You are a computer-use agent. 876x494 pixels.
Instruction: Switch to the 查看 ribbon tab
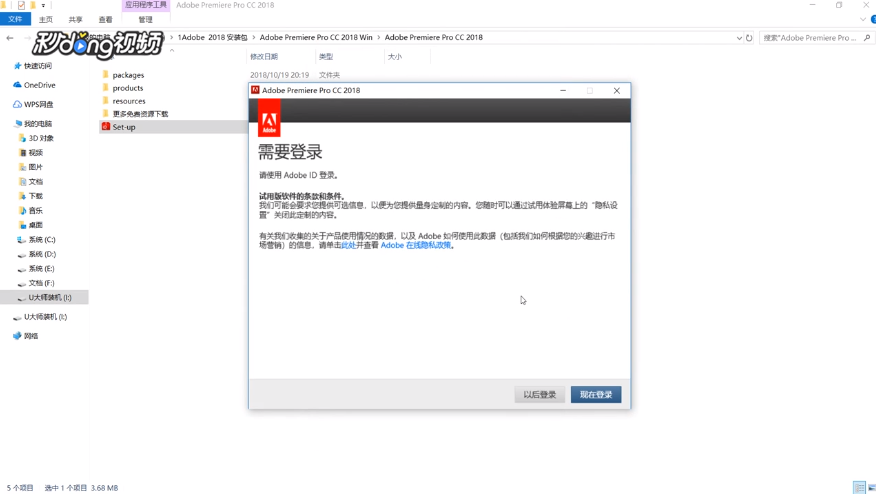point(106,20)
